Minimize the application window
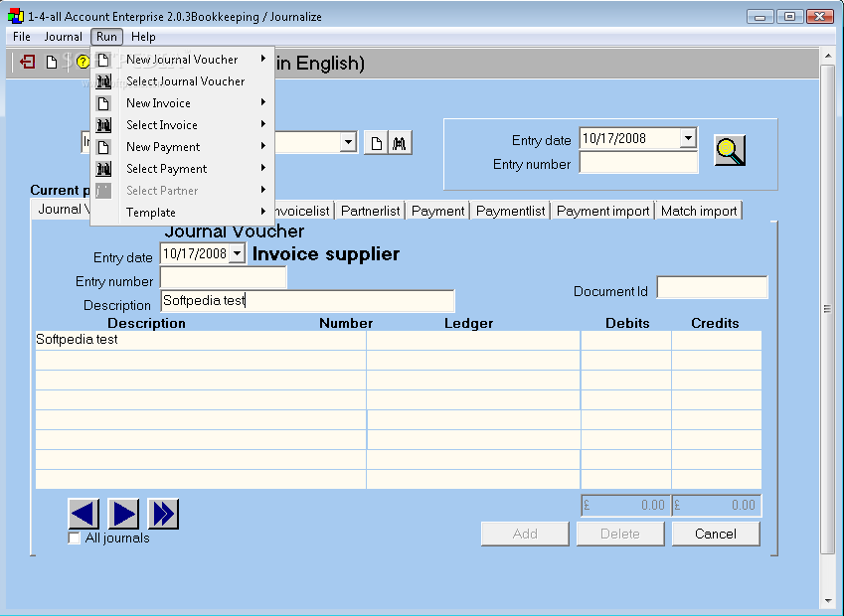 [760, 17]
